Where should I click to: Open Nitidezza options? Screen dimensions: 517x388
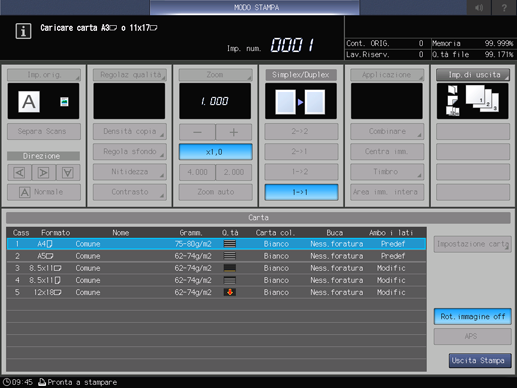click(x=130, y=172)
